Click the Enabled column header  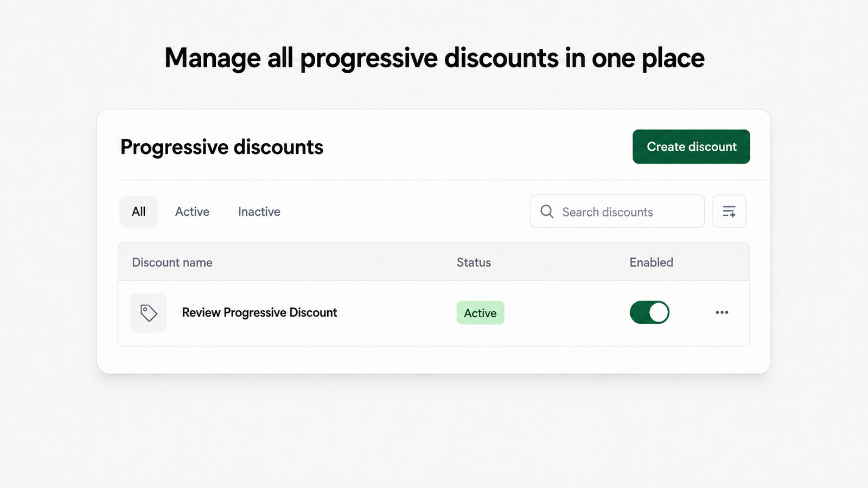pyautogui.click(x=651, y=262)
